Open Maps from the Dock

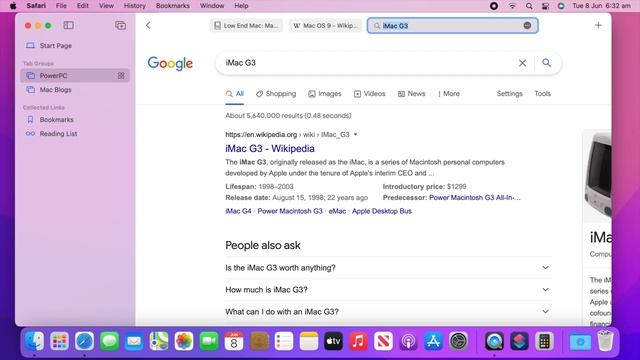click(159, 341)
